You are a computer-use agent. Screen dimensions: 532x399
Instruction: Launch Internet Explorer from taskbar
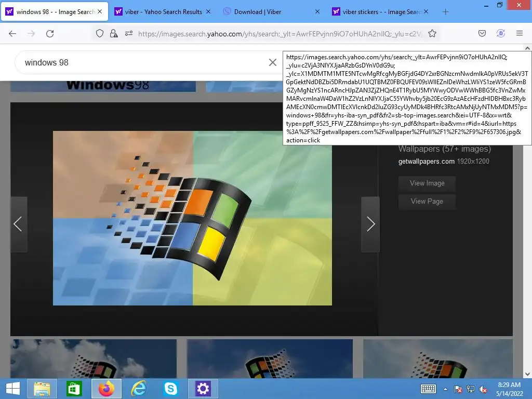pos(138,389)
